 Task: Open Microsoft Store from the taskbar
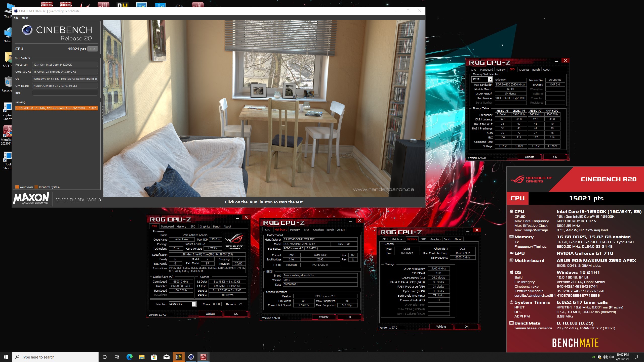[154, 357]
